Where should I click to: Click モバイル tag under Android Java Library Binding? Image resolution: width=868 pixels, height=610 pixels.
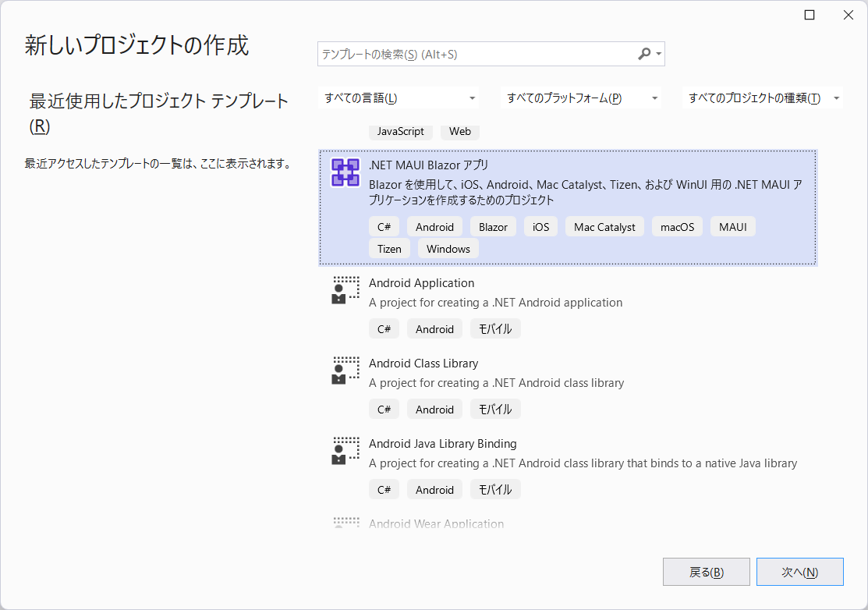pyautogui.click(x=495, y=489)
